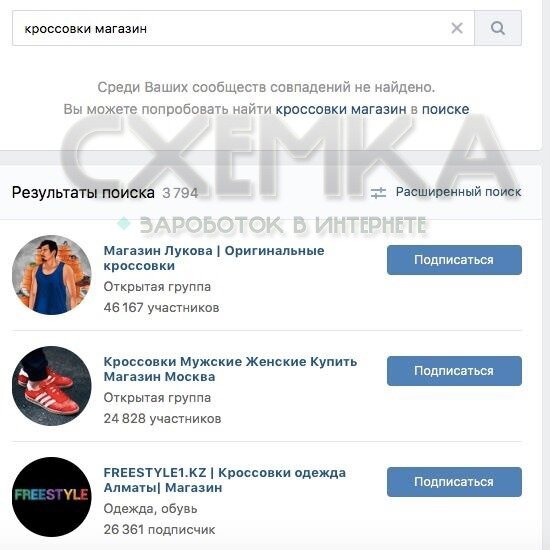Open FREESTYLE1.KZ Кроссовки одежда title
The height and width of the screenshot is (550, 550).
(224, 480)
